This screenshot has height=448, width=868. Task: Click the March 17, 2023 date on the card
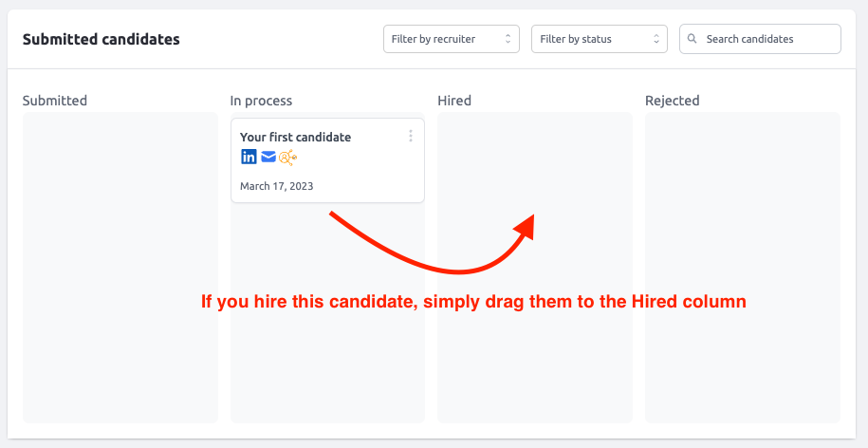[x=276, y=186]
